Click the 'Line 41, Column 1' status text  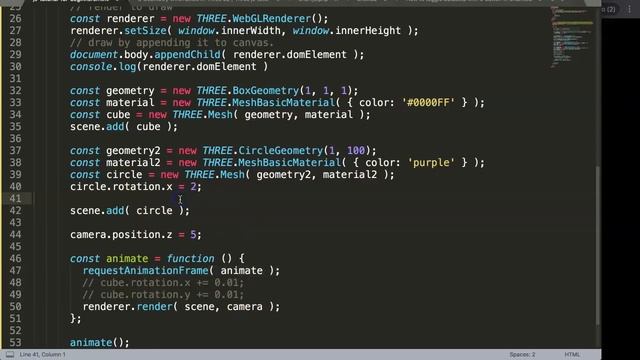(x=42, y=354)
